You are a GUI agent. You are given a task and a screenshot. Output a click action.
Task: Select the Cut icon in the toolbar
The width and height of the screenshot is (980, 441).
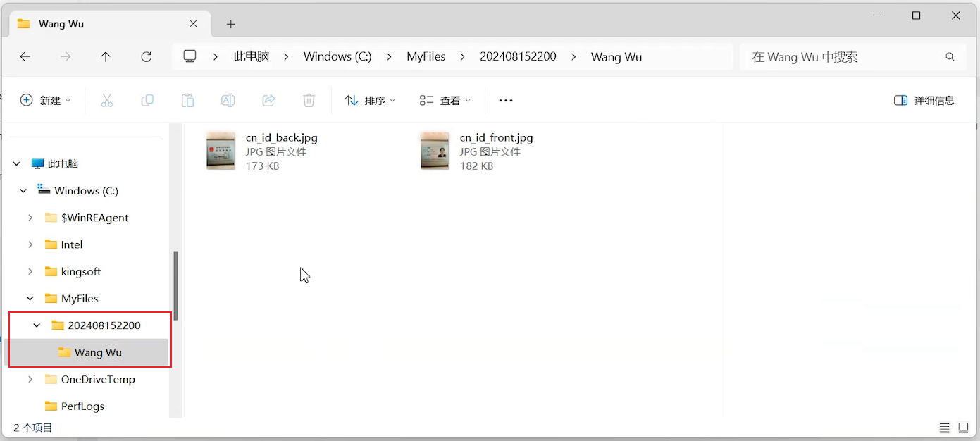point(107,100)
